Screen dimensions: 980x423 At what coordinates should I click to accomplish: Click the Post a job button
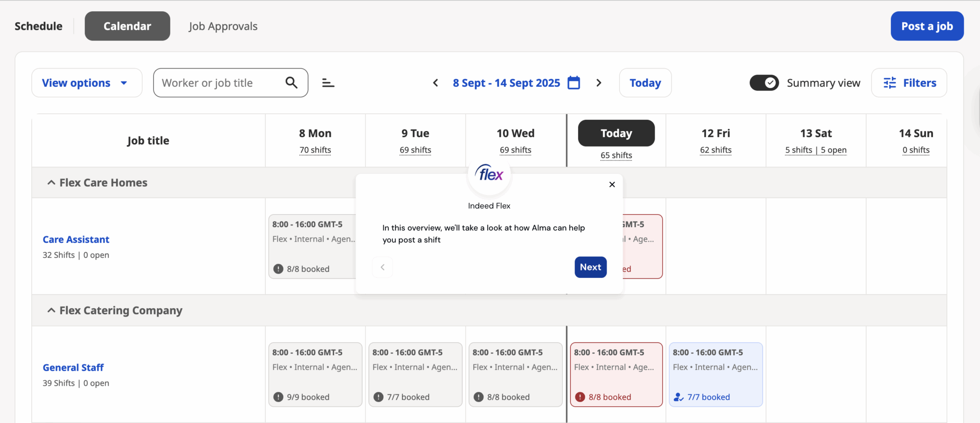pyautogui.click(x=927, y=26)
